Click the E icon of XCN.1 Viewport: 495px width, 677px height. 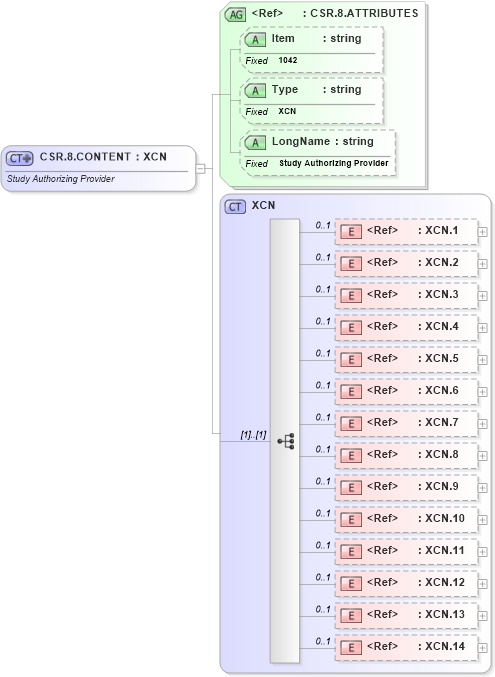[351, 232]
